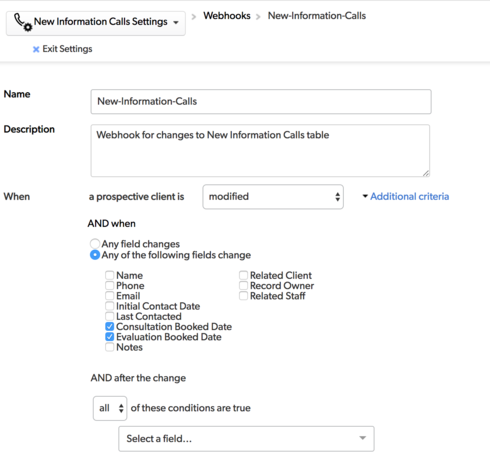Open the all/any conditions selector
The height and width of the screenshot is (464, 490).
click(110, 408)
